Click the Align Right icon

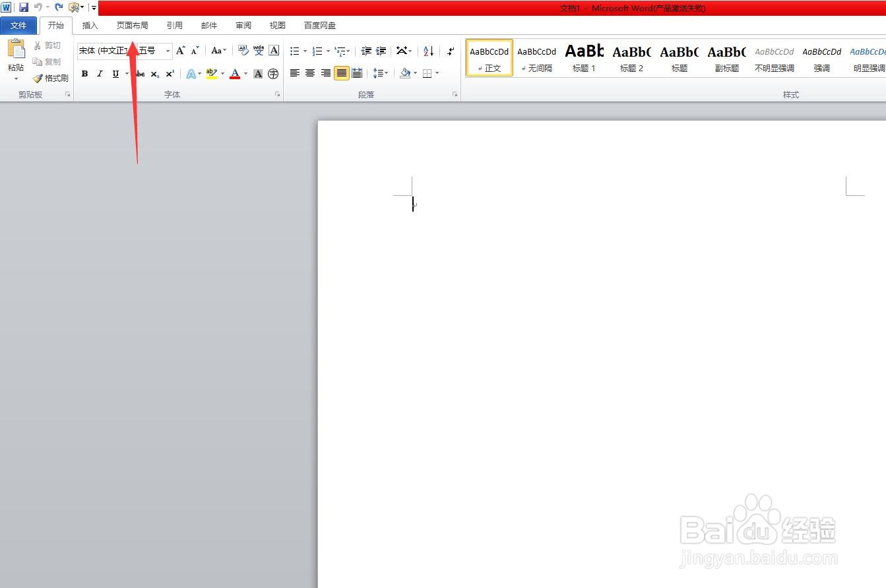(x=326, y=73)
